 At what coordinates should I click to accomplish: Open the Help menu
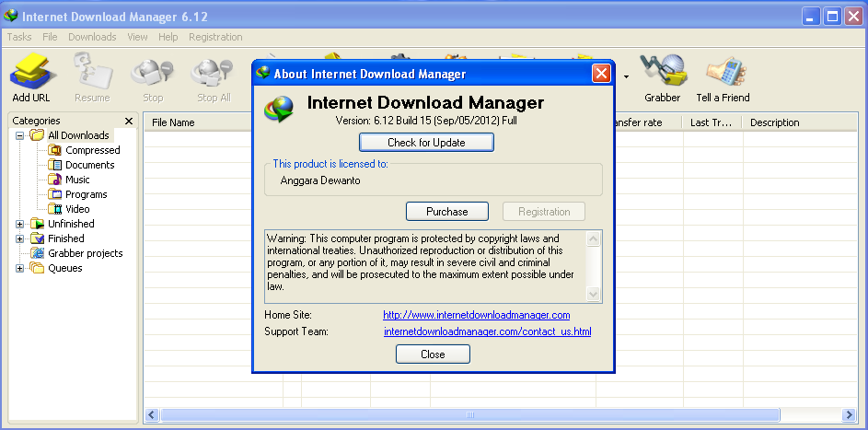coord(168,37)
